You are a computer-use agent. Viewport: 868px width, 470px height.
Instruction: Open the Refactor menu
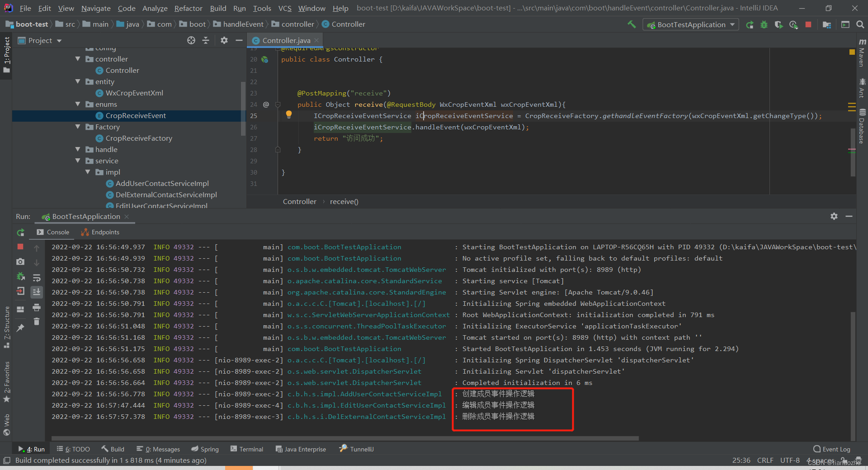189,8
